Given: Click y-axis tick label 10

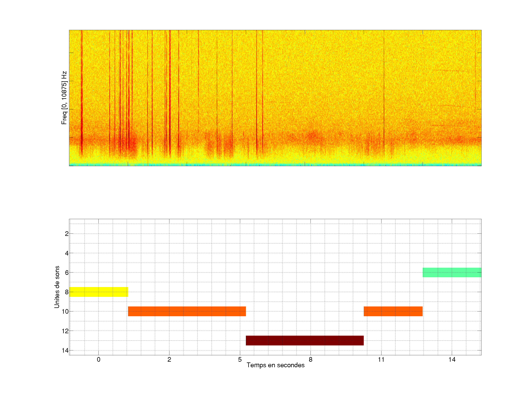Looking at the screenshot, I should pos(65,312).
